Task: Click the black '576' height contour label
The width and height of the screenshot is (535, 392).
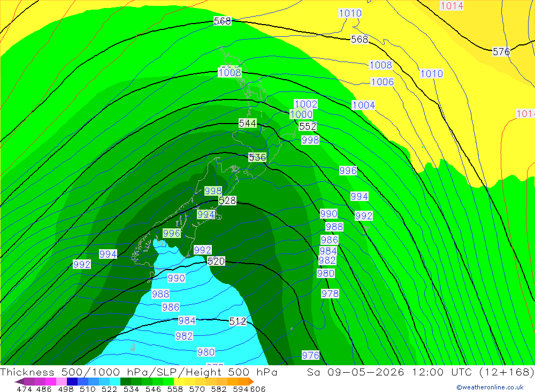Action: coord(501,51)
